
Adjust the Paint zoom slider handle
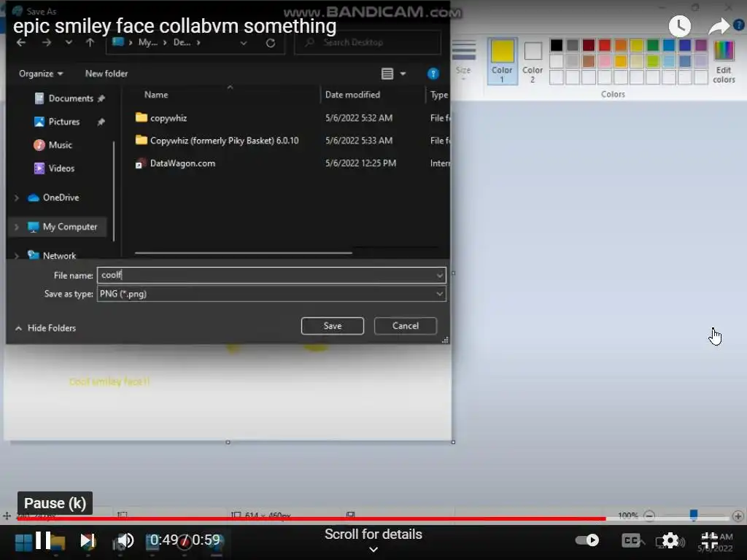click(694, 514)
